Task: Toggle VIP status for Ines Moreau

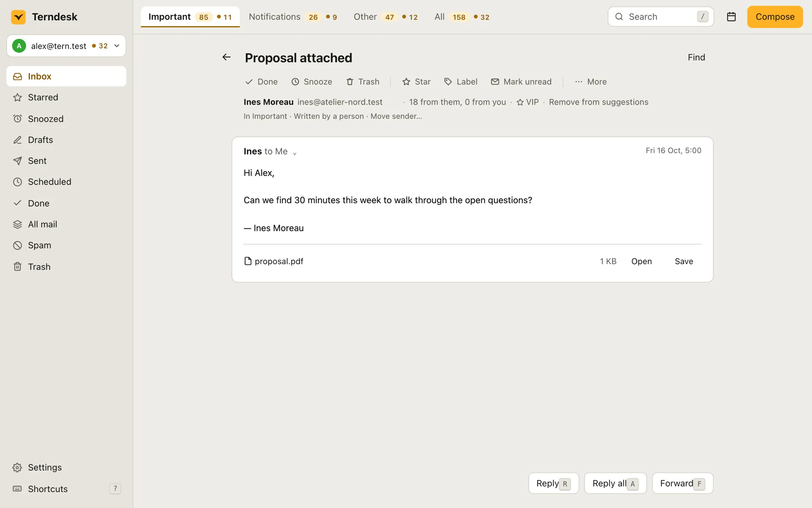Action: coord(528,102)
